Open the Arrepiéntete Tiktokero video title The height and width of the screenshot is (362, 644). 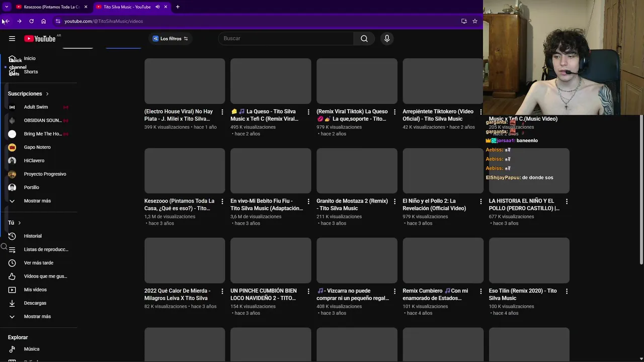[438, 115]
